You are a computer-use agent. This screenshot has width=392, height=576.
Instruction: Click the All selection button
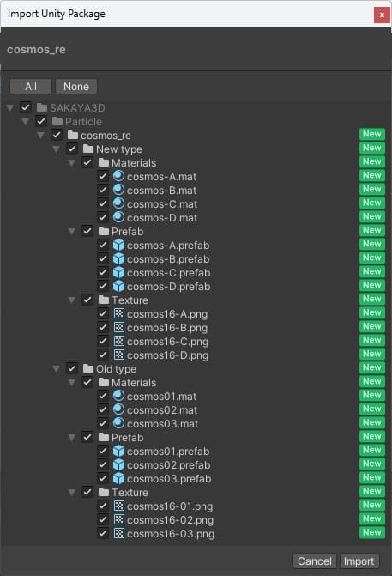(x=31, y=87)
